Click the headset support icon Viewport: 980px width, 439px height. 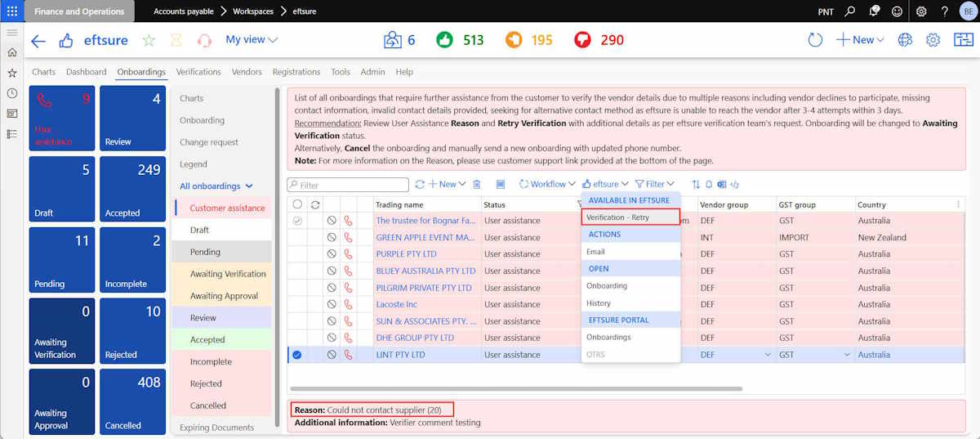point(204,40)
